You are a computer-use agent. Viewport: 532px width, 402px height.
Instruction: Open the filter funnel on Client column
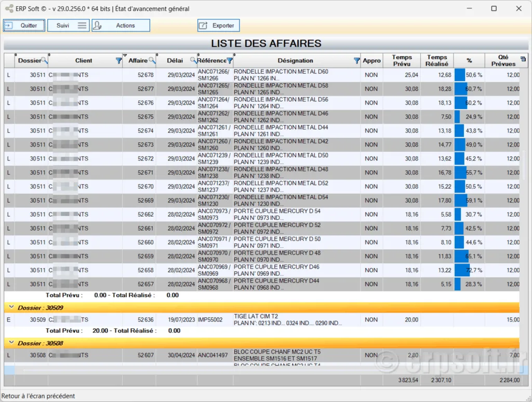pos(118,61)
